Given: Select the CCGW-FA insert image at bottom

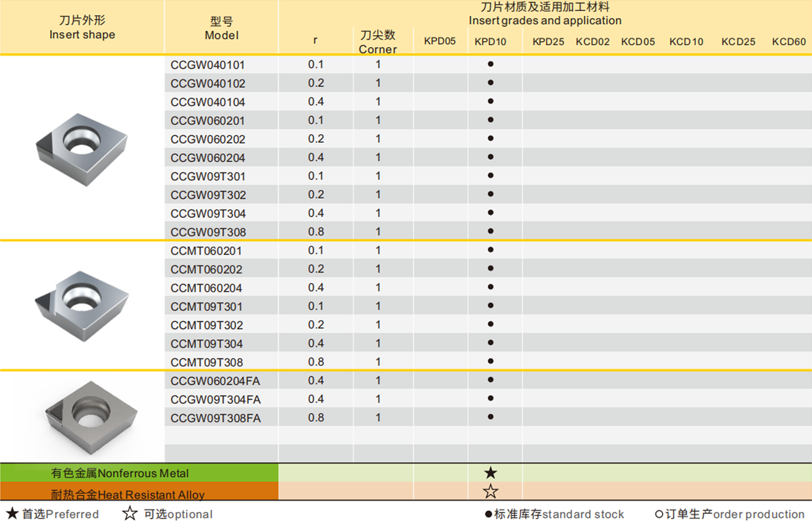Looking at the screenshot, I should [x=91, y=416].
